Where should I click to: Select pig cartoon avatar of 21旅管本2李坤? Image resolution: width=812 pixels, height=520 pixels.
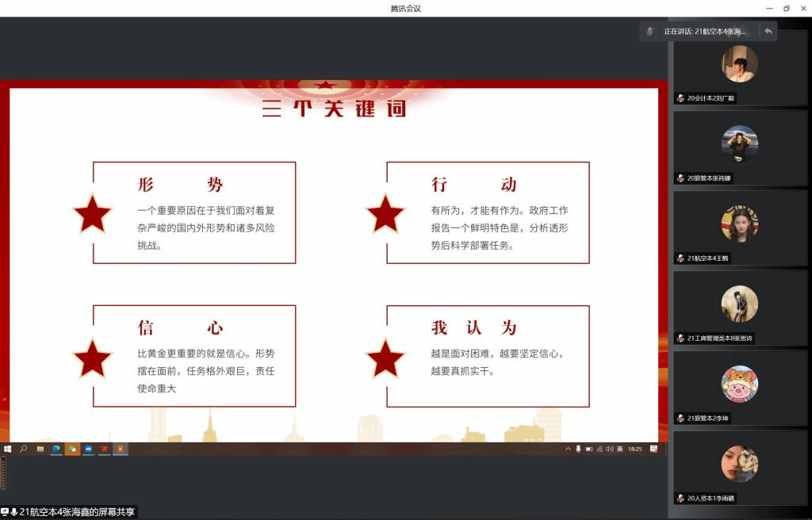point(740,384)
